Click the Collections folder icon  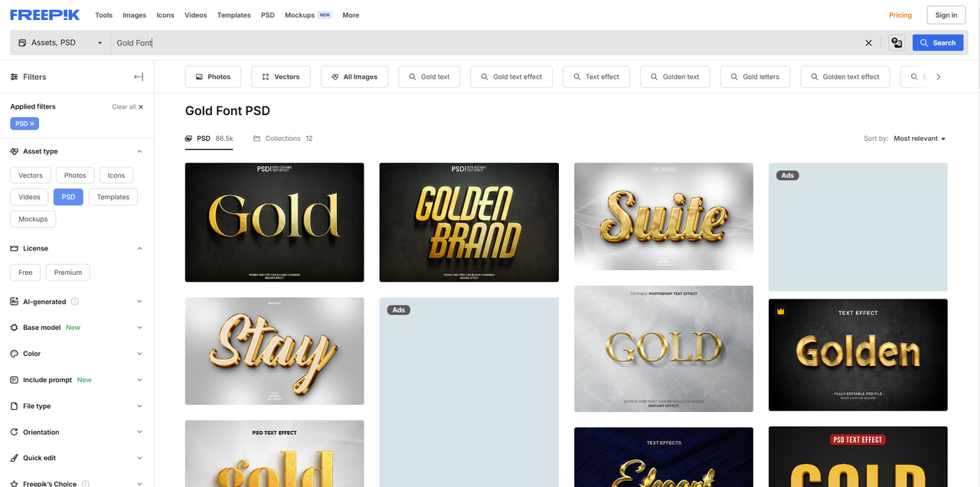coord(257,139)
